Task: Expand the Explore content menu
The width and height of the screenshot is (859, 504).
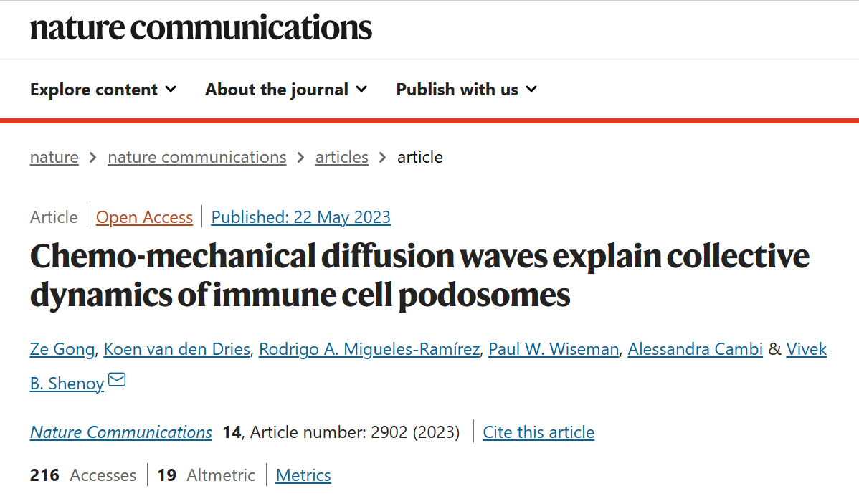Action: (x=103, y=90)
